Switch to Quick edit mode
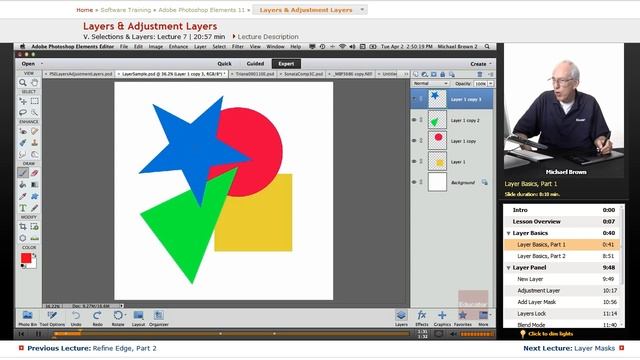 (x=224, y=64)
